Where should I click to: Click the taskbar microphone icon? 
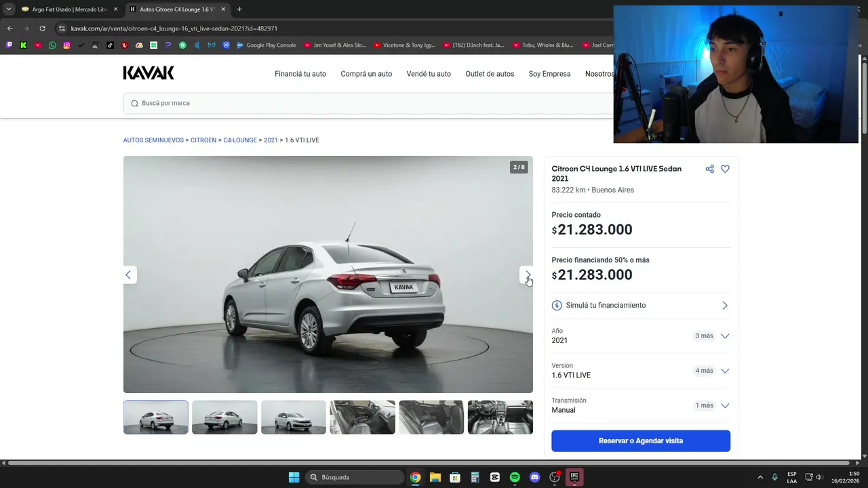tap(774, 477)
